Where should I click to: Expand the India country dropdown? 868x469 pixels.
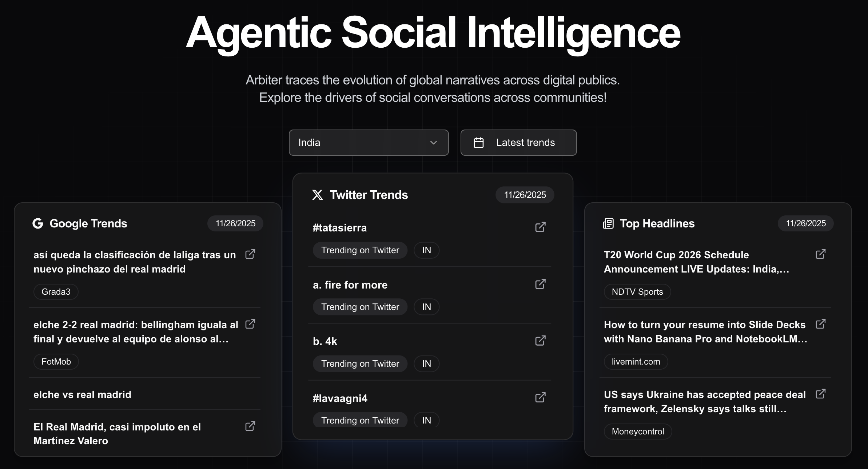368,143
